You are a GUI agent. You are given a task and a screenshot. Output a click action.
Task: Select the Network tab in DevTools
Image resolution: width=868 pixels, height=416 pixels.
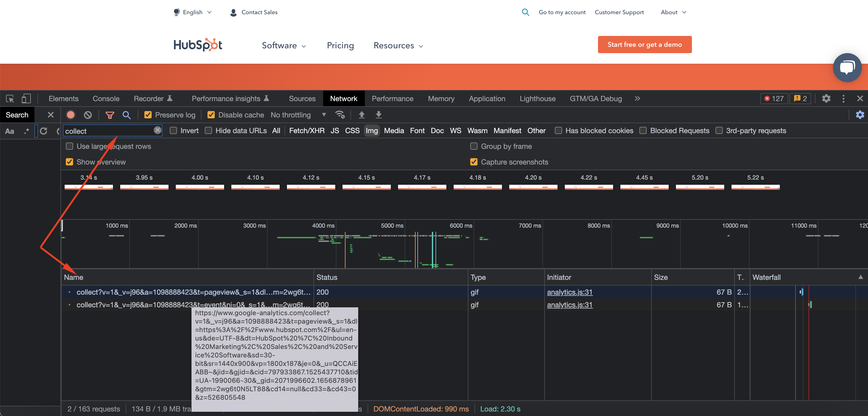coord(343,98)
